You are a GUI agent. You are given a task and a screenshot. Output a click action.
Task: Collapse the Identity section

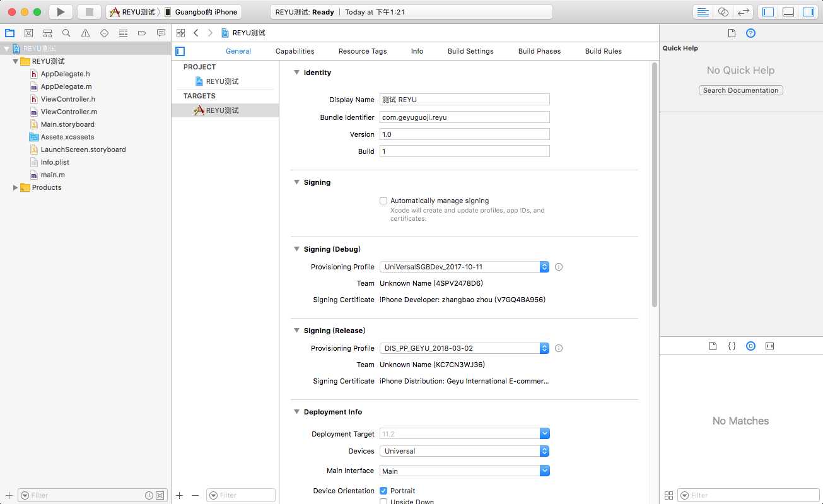point(296,73)
